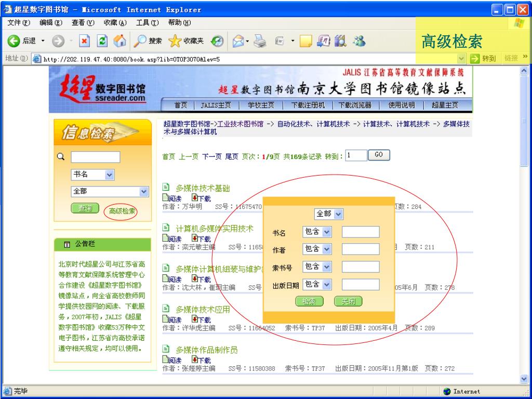
Task: Print the page with the printer icon
Action: [x=260, y=41]
